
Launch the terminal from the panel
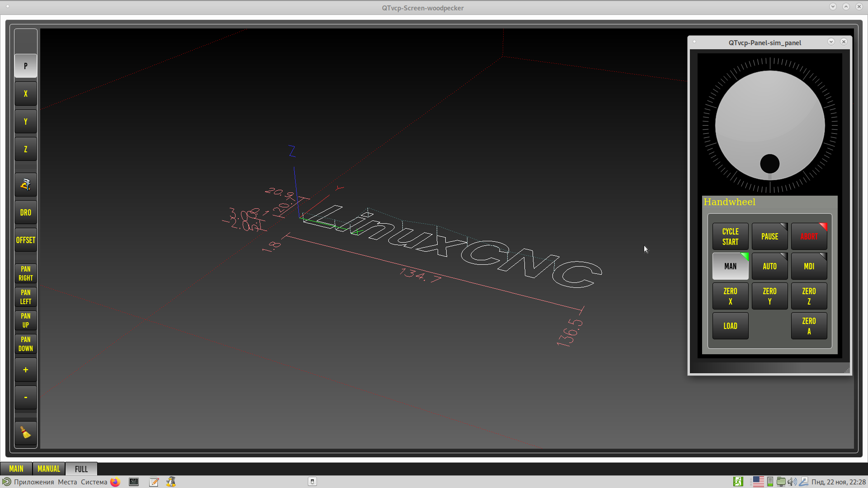point(134,482)
